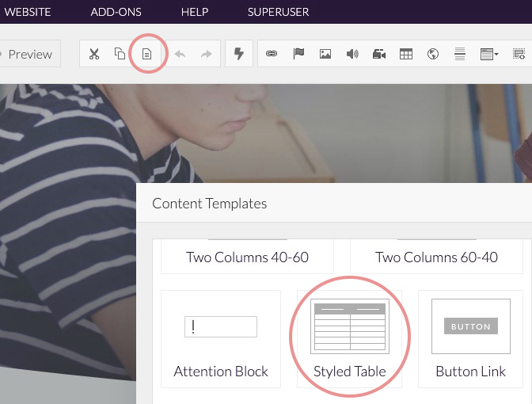Click the Redo arrow

[207, 54]
